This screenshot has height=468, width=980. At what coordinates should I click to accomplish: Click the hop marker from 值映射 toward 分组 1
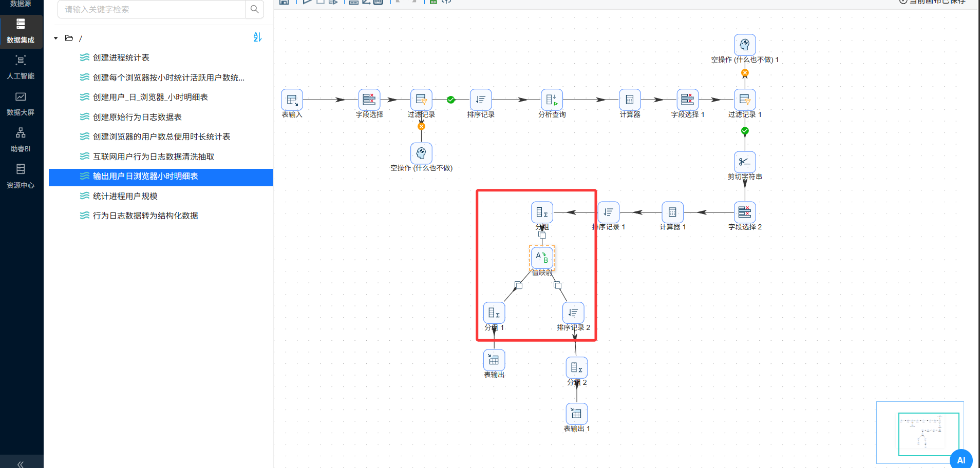[x=518, y=285]
